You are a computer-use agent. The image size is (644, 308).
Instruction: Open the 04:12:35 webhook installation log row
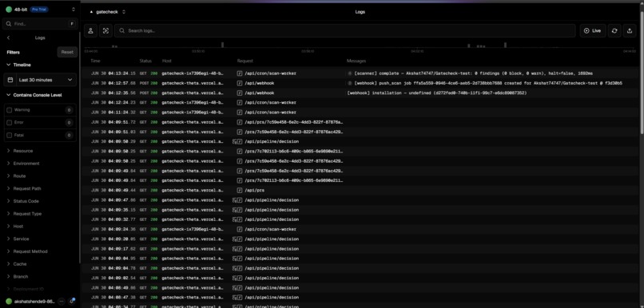point(360,93)
